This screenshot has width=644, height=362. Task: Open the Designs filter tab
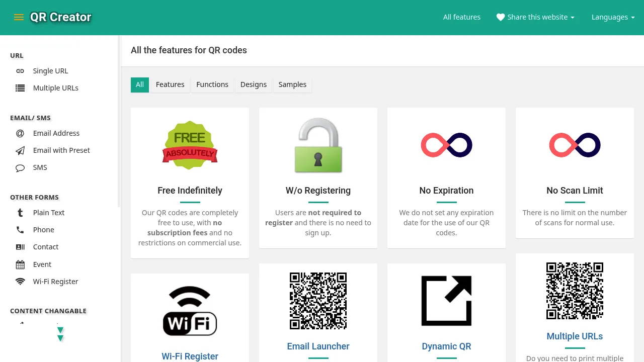[254, 84]
